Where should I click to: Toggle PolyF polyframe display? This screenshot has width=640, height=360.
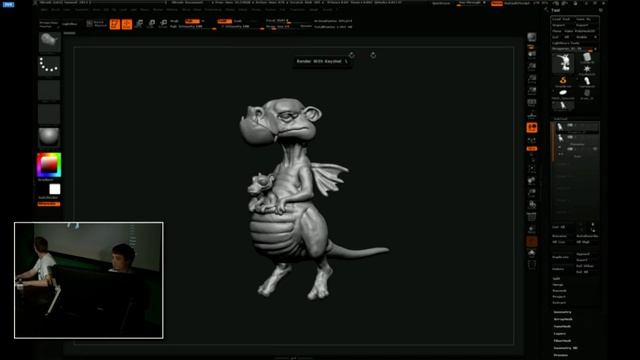click(531, 217)
